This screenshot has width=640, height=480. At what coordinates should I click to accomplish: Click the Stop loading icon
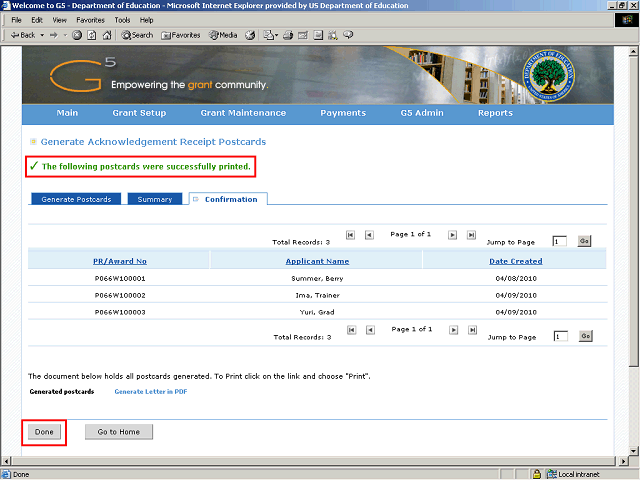(x=77, y=36)
